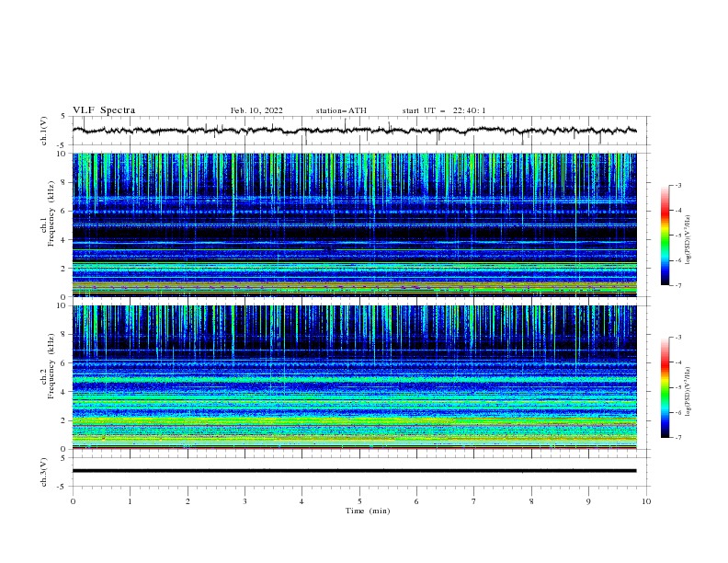Click the ch.3 flat black trace

pyautogui.click(x=354, y=471)
